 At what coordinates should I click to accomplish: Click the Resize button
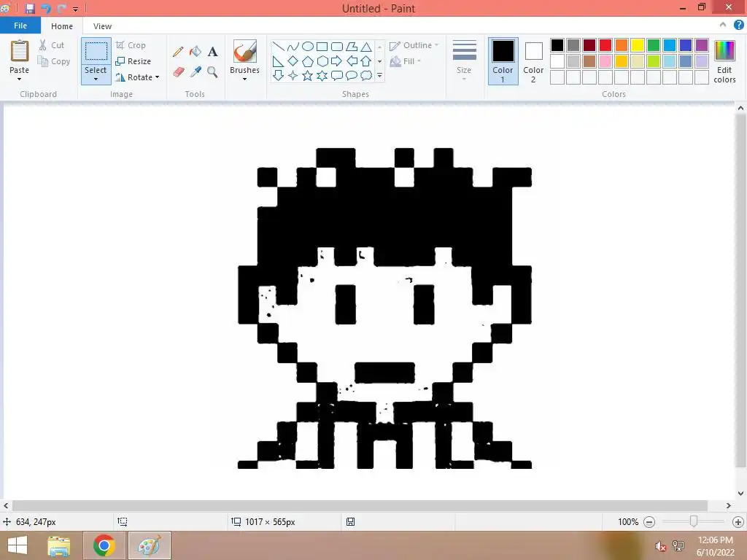[x=133, y=61]
